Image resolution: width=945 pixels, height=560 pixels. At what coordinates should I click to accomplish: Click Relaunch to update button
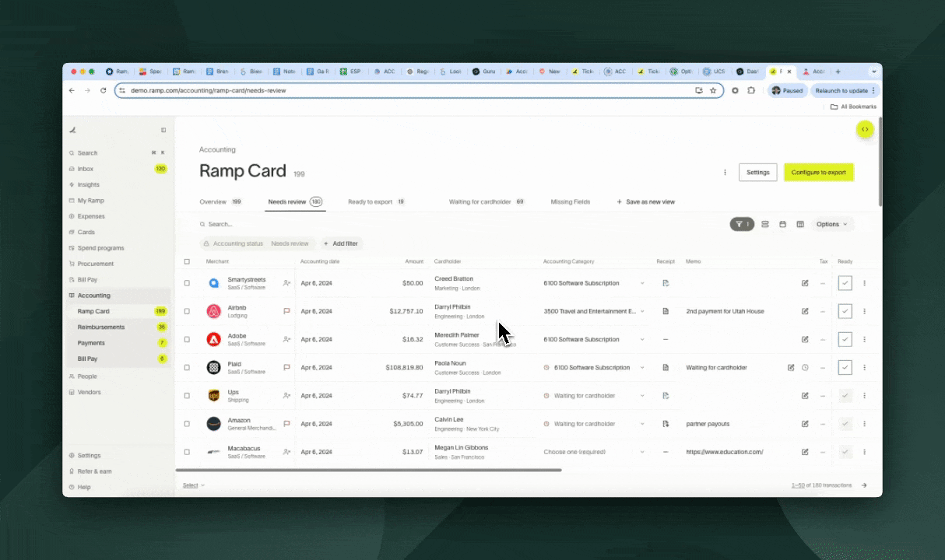point(845,90)
